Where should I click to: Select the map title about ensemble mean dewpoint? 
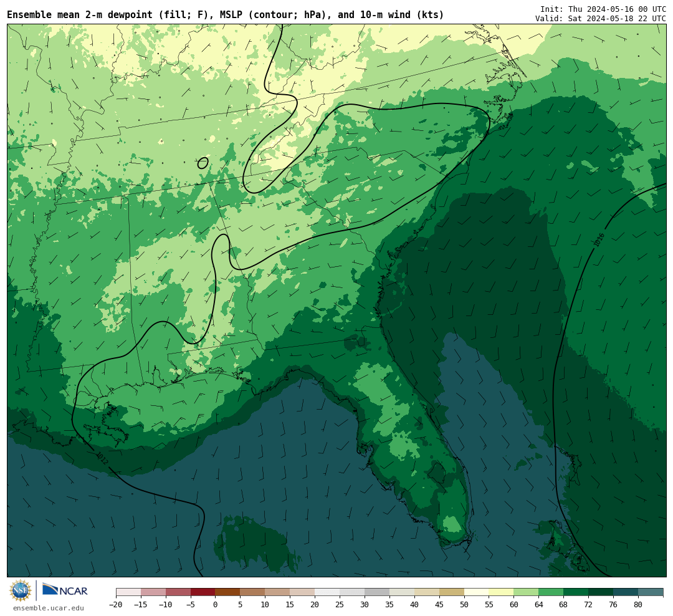pos(226,15)
